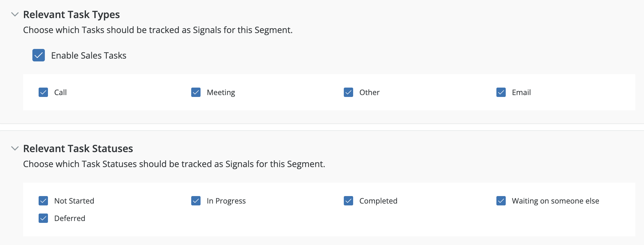The width and height of the screenshot is (644, 245).
Task: Click the Enable Sales Tasks label
Action: pos(88,55)
